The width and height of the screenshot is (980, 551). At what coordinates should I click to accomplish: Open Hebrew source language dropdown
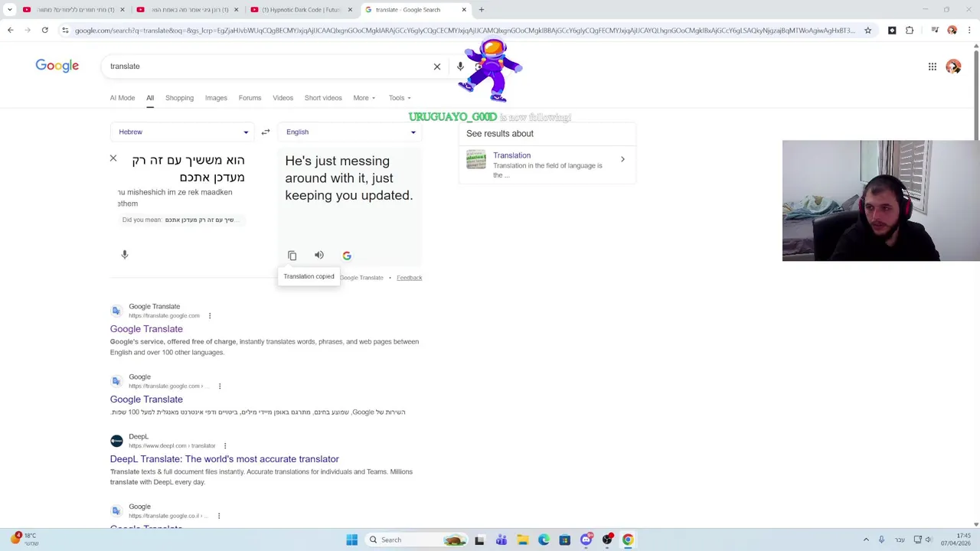pos(184,132)
